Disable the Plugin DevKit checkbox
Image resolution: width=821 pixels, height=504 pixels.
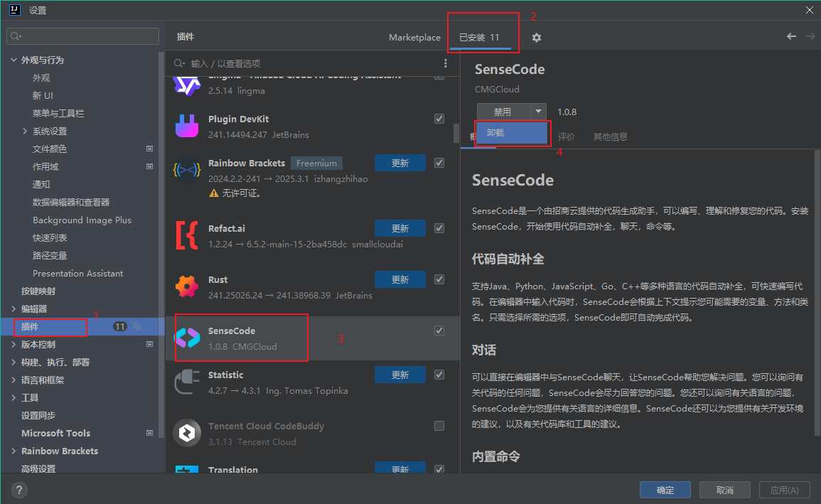tap(439, 119)
